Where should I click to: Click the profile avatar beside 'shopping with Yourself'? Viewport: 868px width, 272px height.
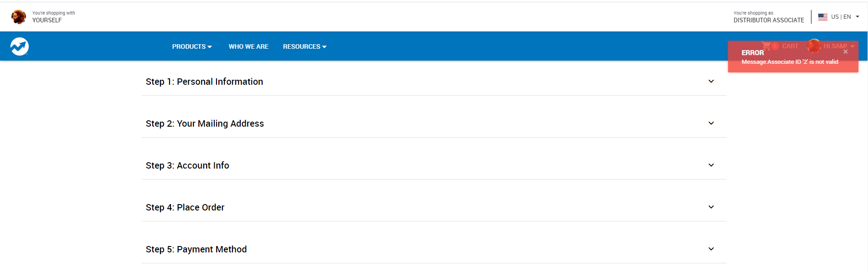point(19,17)
